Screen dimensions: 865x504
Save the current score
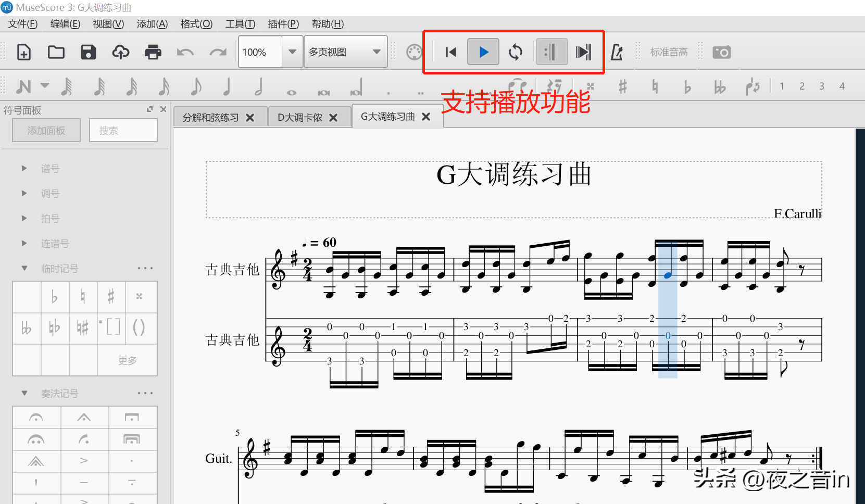[x=89, y=52]
